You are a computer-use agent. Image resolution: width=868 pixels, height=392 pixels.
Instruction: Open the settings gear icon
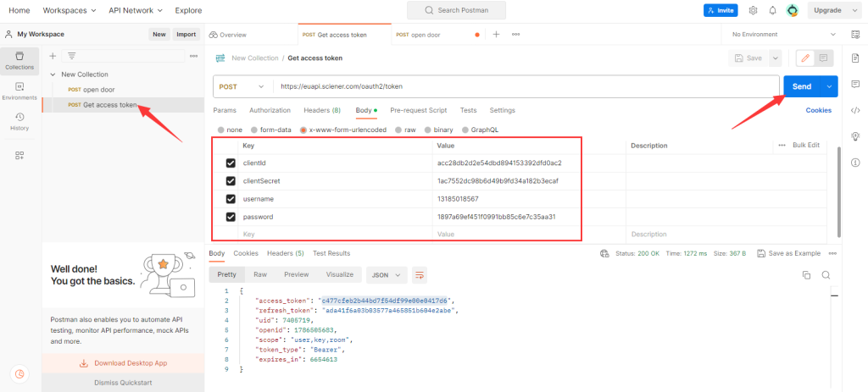(753, 10)
